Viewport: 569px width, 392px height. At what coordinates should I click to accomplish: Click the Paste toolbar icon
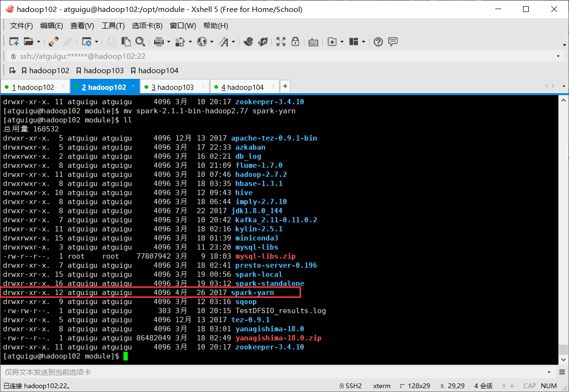click(x=126, y=42)
